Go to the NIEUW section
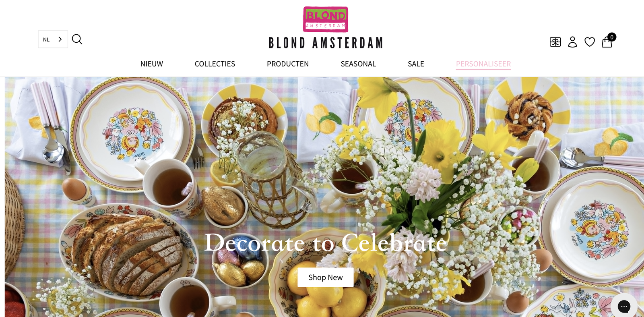The width and height of the screenshot is (644, 317). [x=152, y=64]
